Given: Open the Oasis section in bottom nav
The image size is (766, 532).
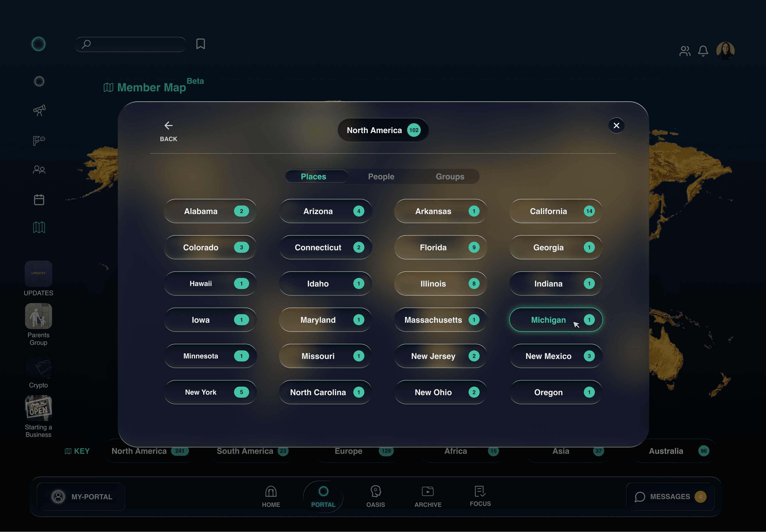Looking at the screenshot, I should (x=375, y=496).
